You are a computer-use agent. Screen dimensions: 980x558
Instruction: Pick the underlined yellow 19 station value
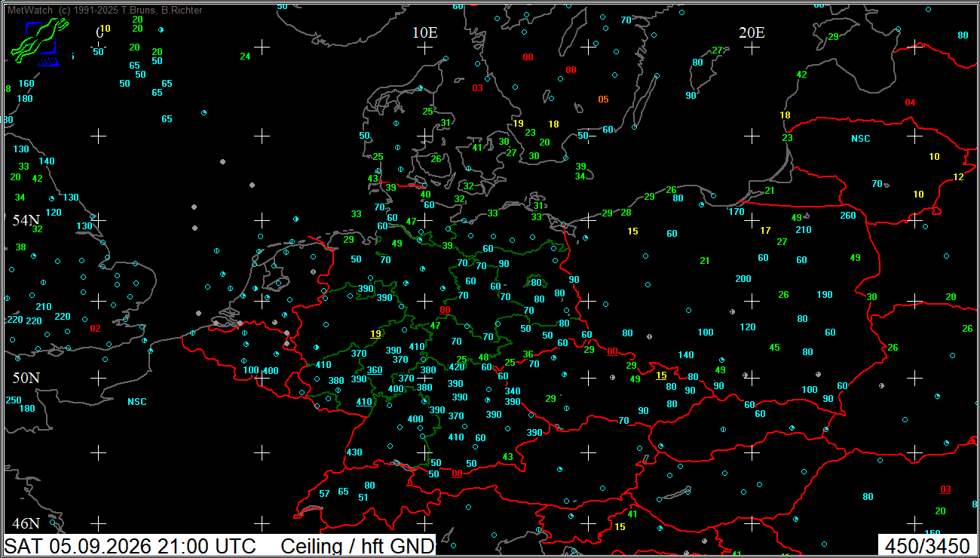tap(375, 334)
